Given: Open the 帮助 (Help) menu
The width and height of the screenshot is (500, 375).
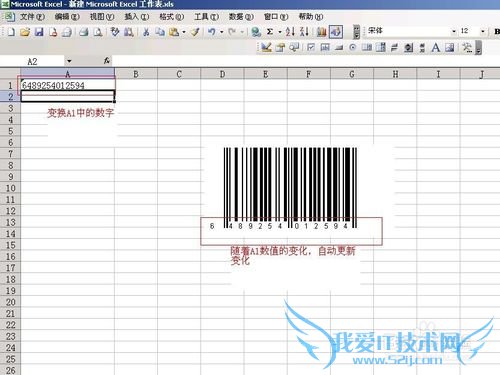Looking at the screenshot, I should 311,16.
